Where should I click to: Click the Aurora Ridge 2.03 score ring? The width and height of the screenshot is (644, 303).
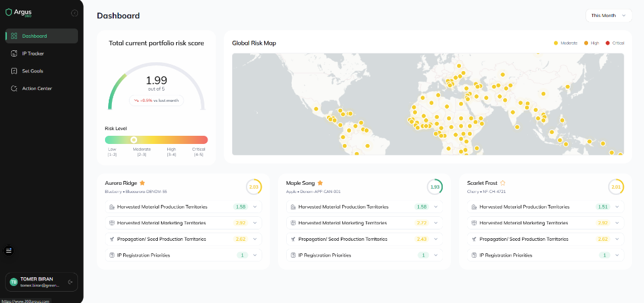pos(254,187)
